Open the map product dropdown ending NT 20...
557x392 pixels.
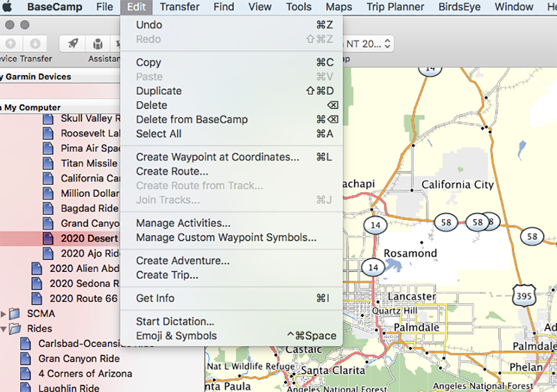(368, 43)
